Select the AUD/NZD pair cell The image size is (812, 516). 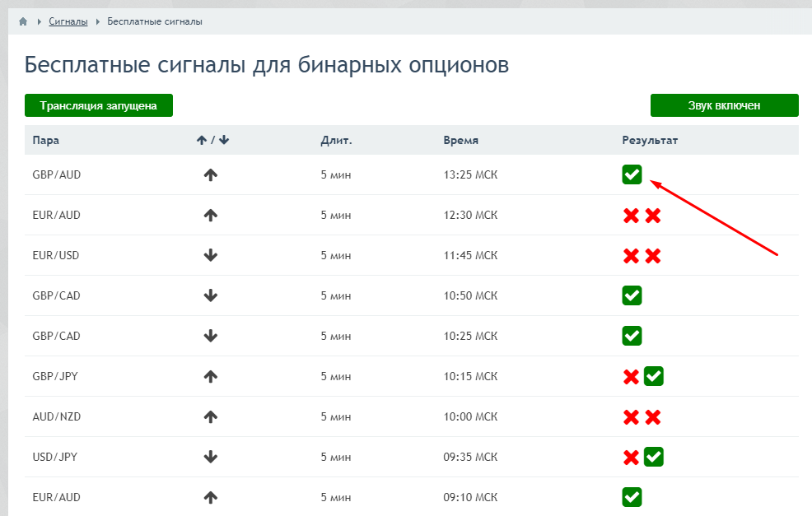(x=57, y=416)
